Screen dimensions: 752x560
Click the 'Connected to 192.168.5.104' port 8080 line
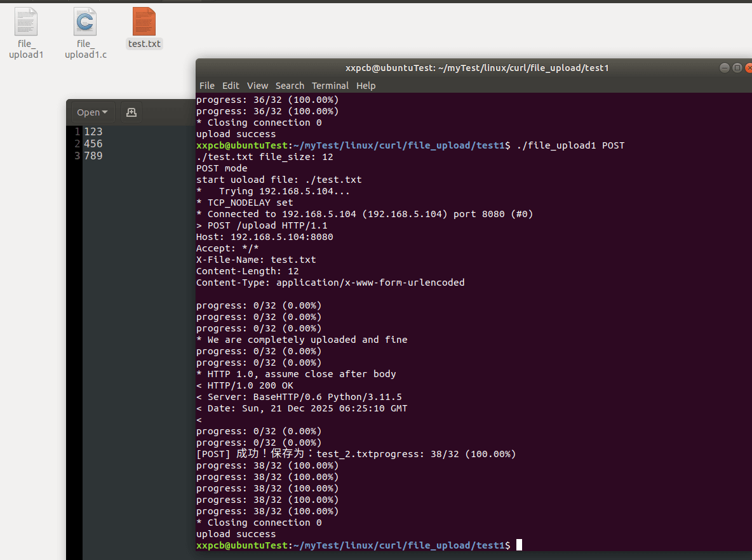(x=365, y=215)
